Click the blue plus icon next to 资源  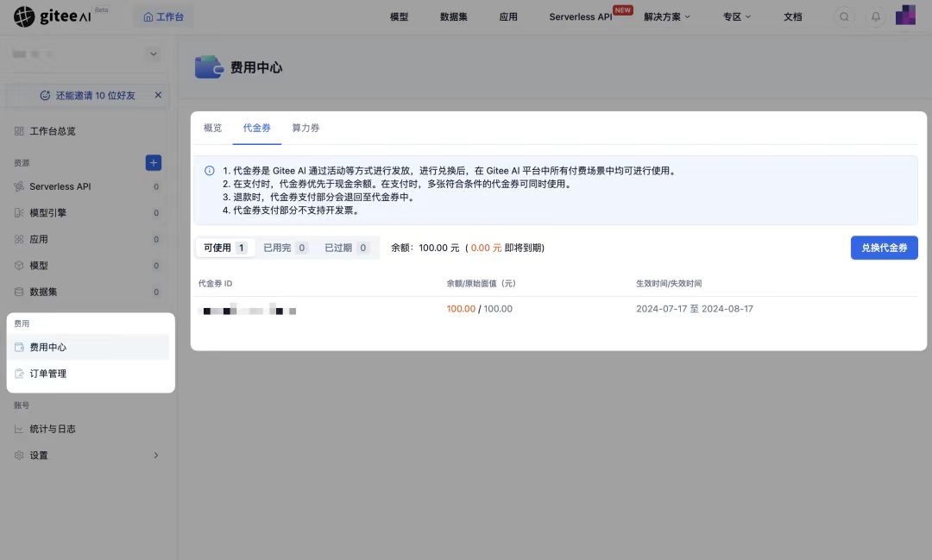pos(153,162)
